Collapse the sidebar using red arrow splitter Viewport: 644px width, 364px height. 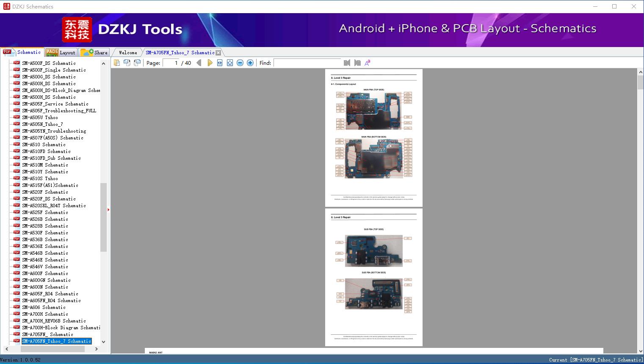[x=108, y=209]
